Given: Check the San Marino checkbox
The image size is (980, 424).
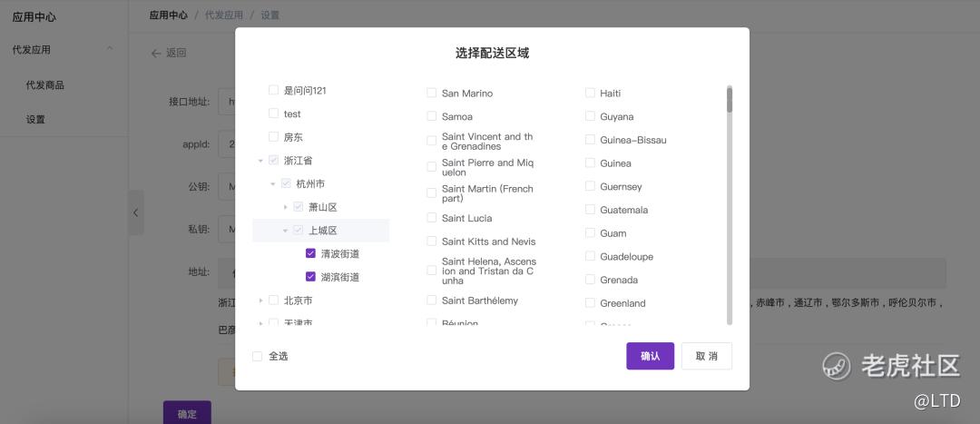Looking at the screenshot, I should pyautogui.click(x=431, y=93).
